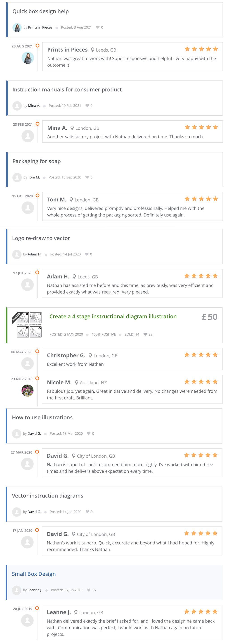The height and width of the screenshot is (644, 229).
Task: Click heart icon on Vector instruction diagrams
Action: (87, 512)
